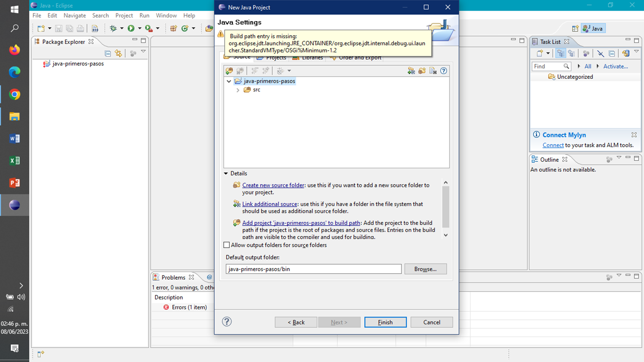Open the Project menu
Viewport: 644px width, 362px height.
pyautogui.click(x=124, y=15)
